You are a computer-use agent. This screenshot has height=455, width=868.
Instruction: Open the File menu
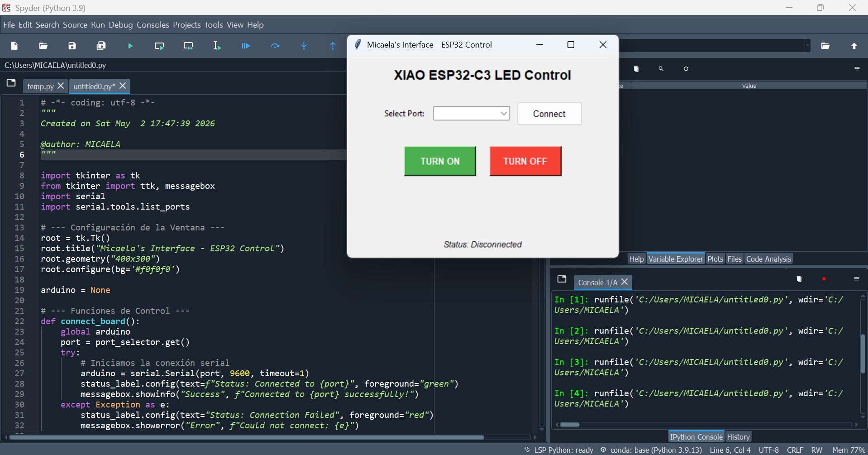click(x=9, y=25)
